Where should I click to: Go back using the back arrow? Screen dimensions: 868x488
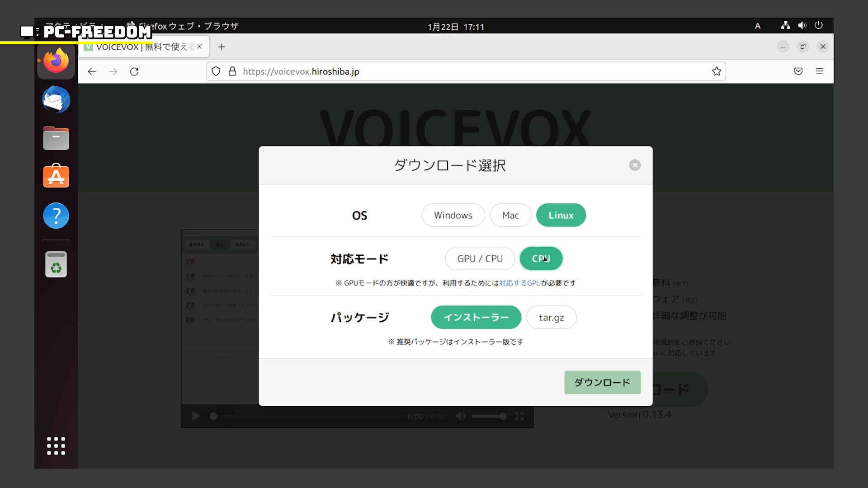92,71
